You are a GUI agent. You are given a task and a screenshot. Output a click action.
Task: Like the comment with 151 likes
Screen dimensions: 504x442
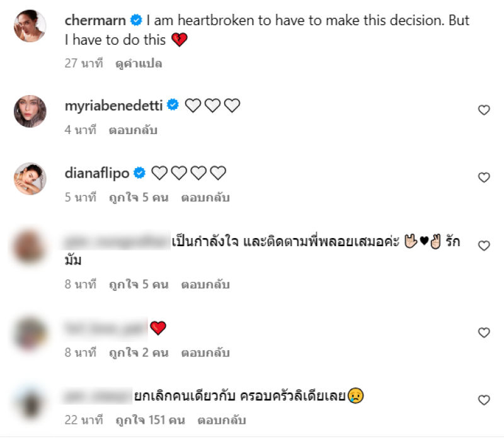click(x=484, y=400)
